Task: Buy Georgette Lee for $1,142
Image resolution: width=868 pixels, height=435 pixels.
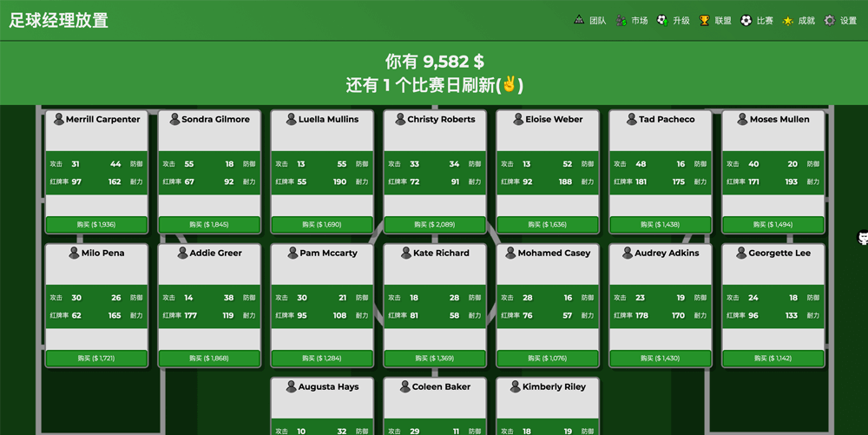Action: [x=773, y=359]
